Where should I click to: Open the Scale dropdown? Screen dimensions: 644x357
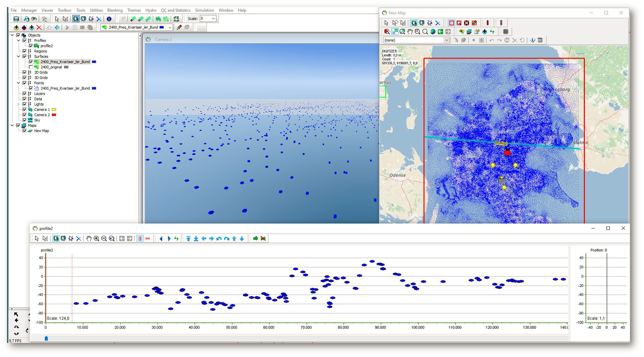pos(213,19)
